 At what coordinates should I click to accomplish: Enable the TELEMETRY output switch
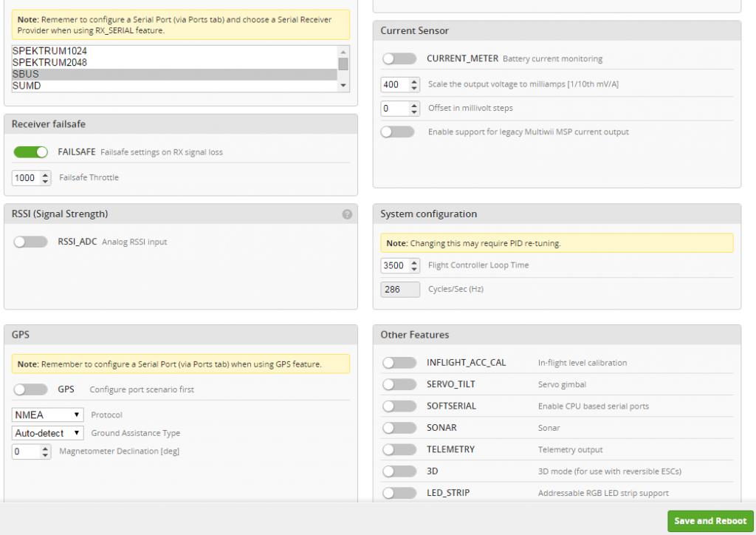tap(399, 449)
